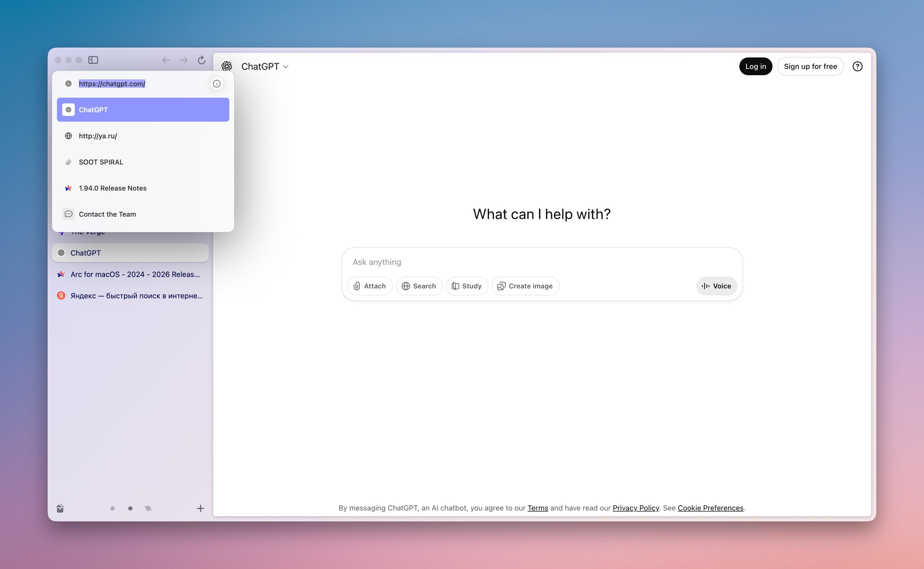The width and height of the screenshot is (924, 569).
Task: Select Contact the Team suggestion
Action: point(143,214)
